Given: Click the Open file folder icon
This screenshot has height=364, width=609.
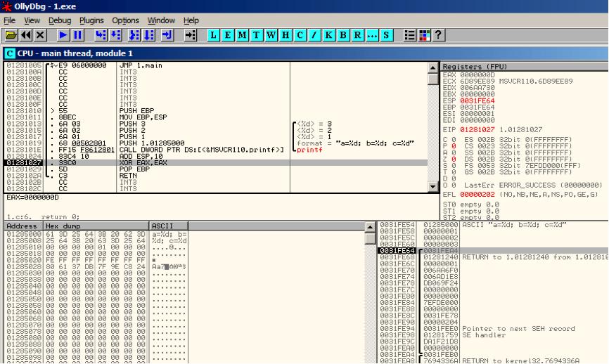Looking at the screenshot, I should coord(11,35).
